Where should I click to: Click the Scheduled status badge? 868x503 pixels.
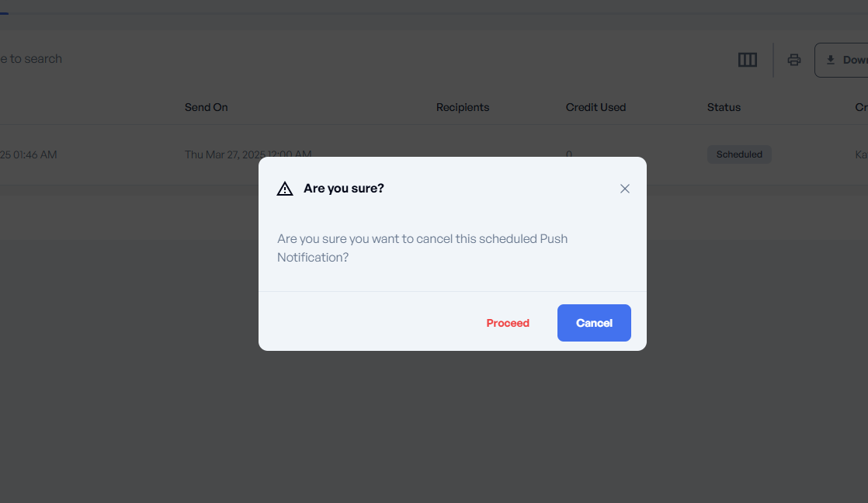click(739, 154)
